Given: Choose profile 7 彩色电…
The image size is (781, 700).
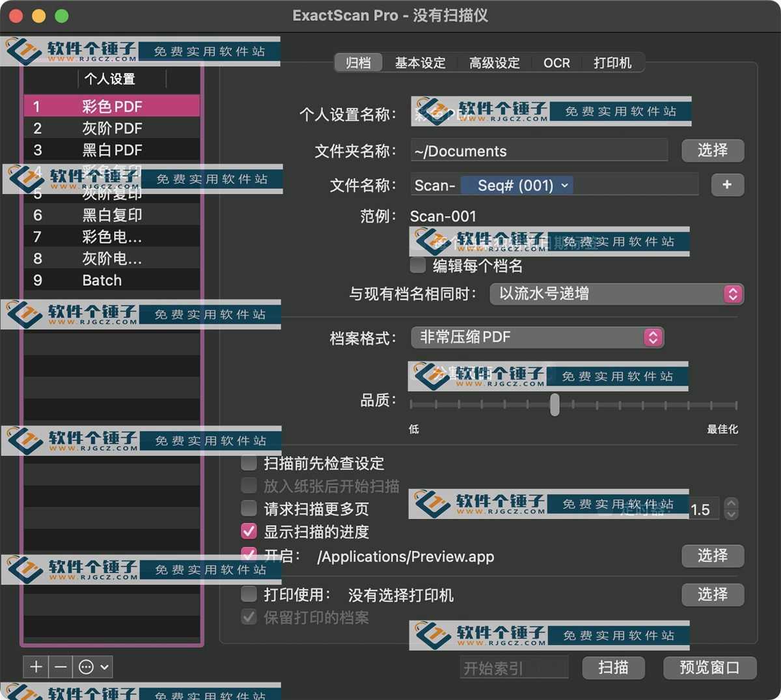Looking at the screenshot, I should pos(112,237).
